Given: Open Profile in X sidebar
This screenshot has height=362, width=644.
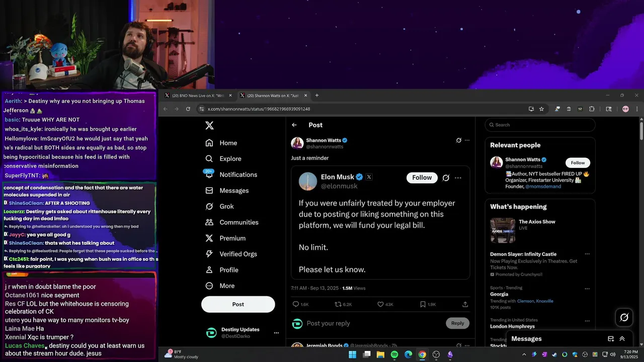Looking at the screenshot, I should tap(222, 270).
